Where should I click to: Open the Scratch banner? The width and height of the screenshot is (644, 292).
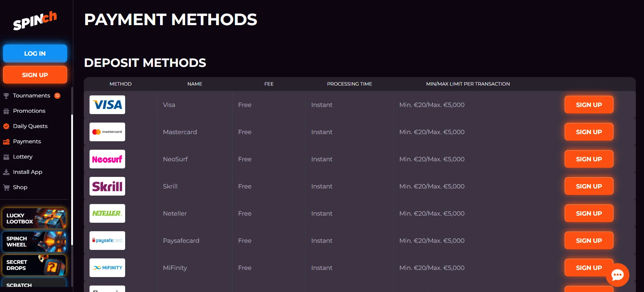click(34, 283)
